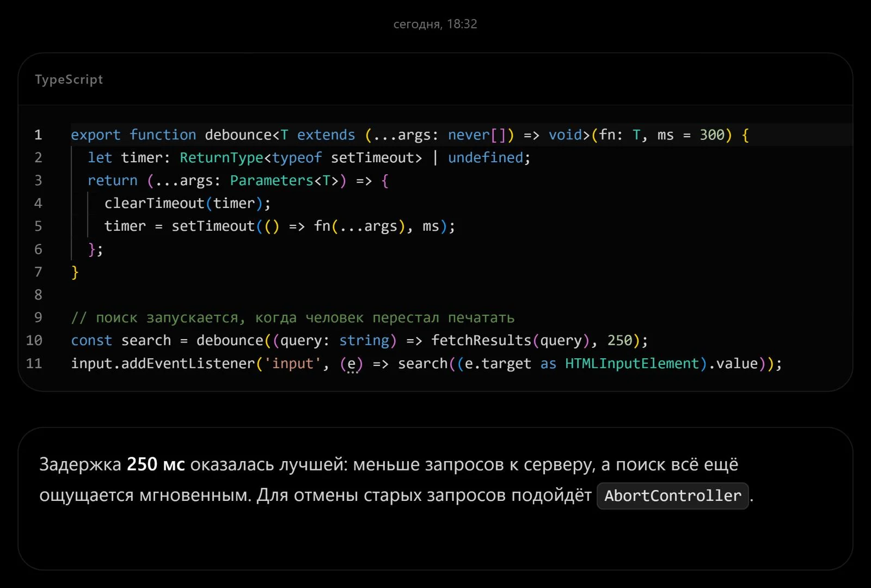Click the "undefined" keyword

click(486, 158)
